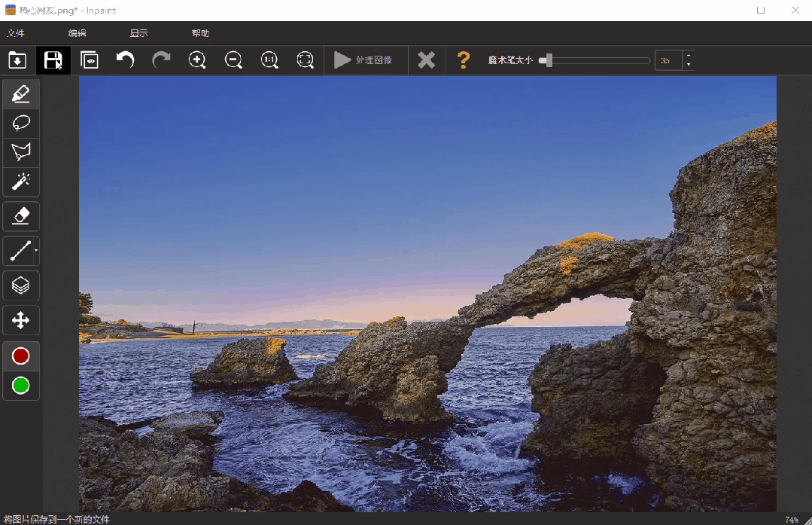Switch to the red mask marker

(x=21, y=356)
